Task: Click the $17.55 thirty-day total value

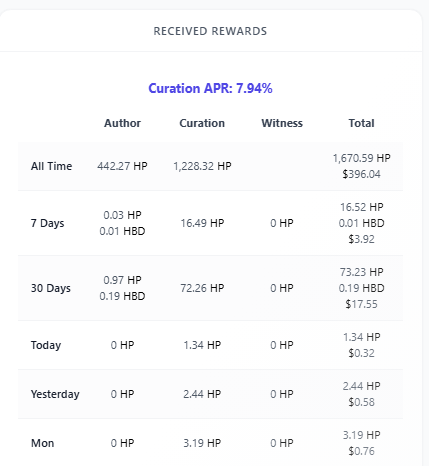Action: tap(362, 304)
